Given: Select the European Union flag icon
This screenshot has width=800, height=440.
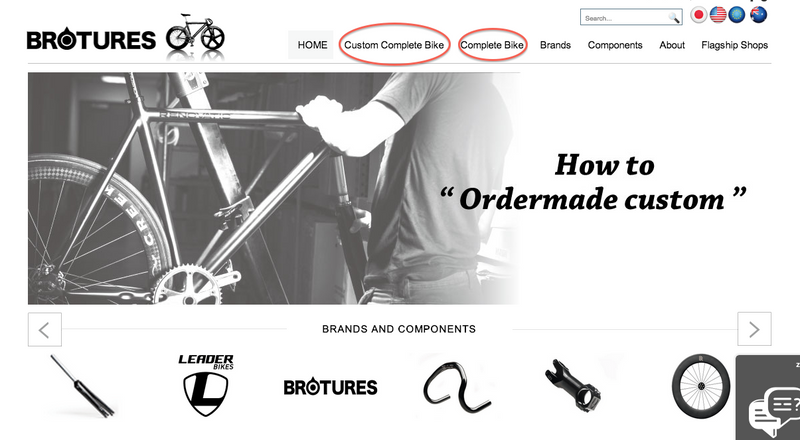Looking at the screenshot, I should [x=737, y=15].
